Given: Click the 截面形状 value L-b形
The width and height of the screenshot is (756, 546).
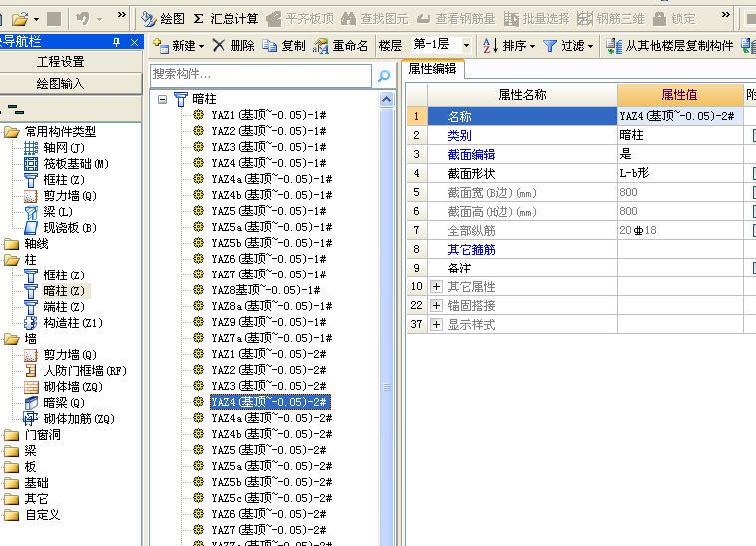Looking at the screenshot, I should coord(680,173).
